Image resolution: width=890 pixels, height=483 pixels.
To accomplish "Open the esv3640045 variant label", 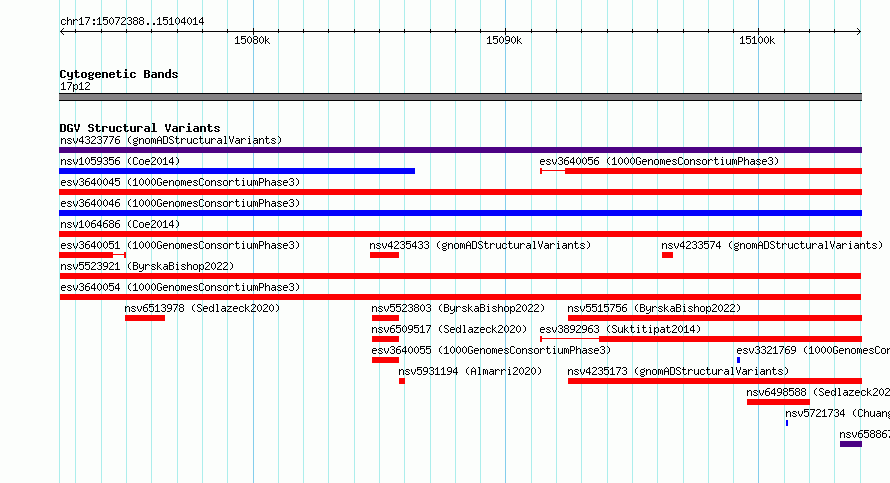I will click(x=180, y=182).
